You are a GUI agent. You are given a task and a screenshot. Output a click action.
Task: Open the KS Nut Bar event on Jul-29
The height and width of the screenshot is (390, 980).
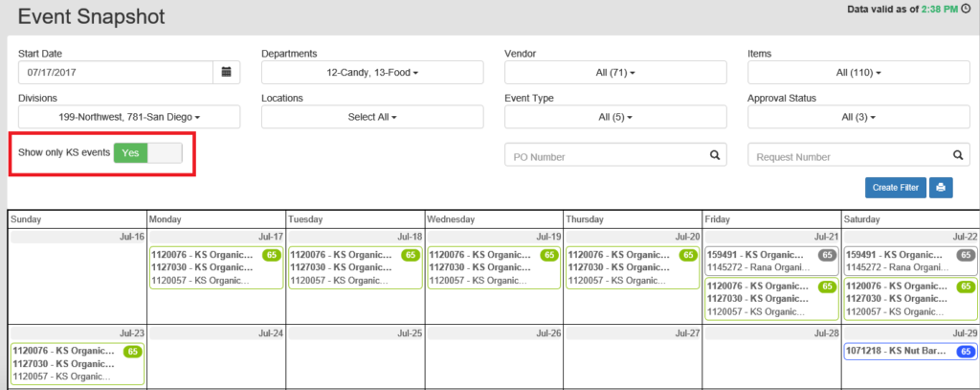click(897, 353)
